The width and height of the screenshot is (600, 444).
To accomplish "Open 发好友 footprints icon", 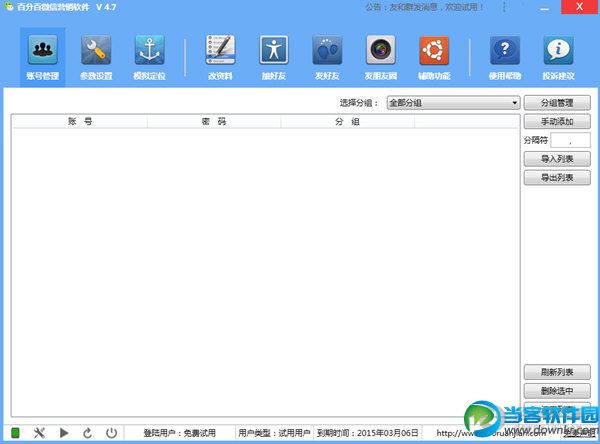I will click(x=327, y=50).
